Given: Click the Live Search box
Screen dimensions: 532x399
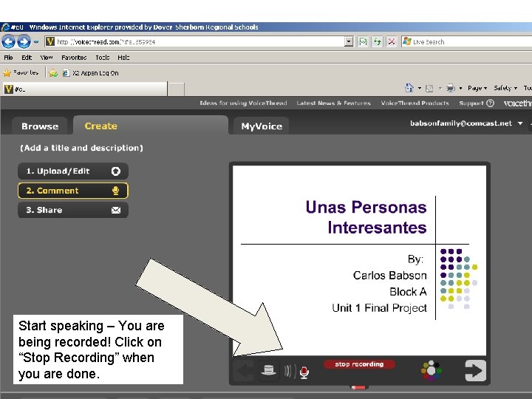Looking at the screenshot, I should point(466,41).
